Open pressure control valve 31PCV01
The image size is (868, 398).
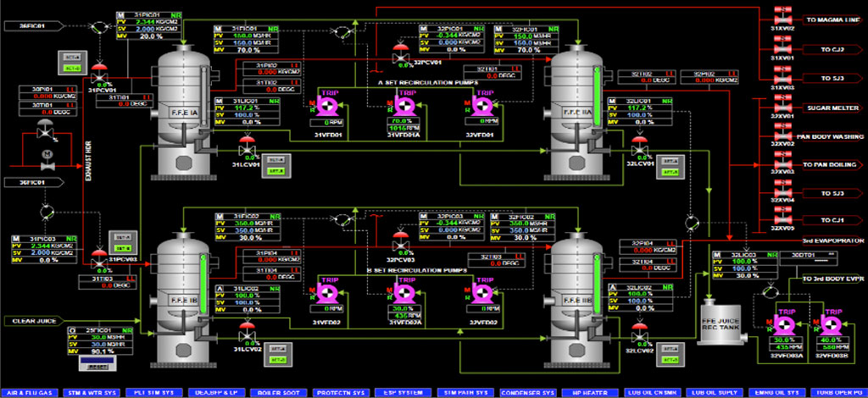[100, 73]
